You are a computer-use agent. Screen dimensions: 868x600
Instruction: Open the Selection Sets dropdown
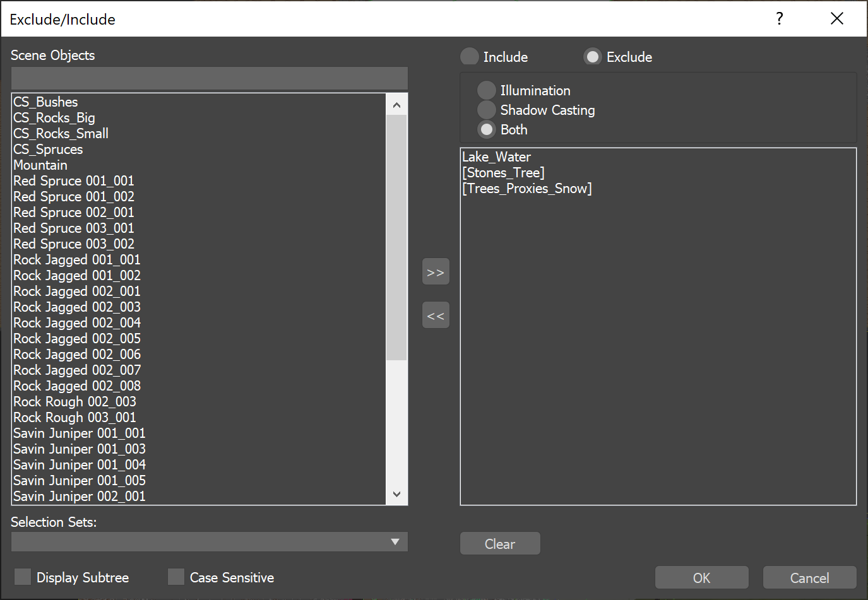[x=396, y=541]
